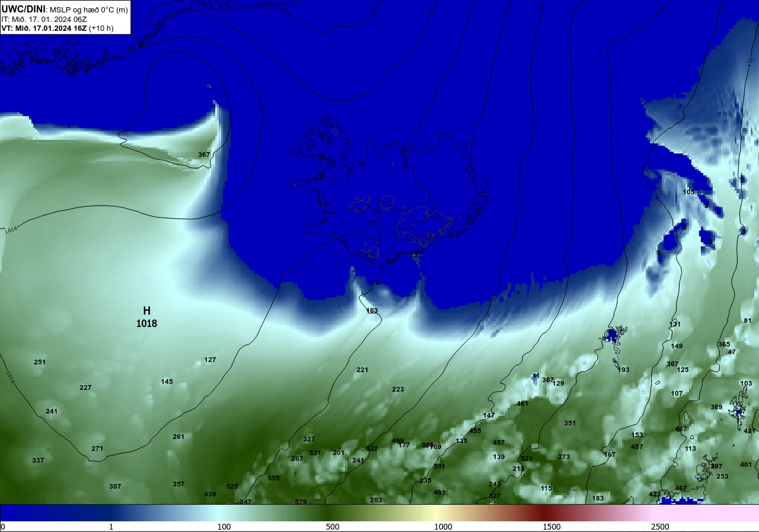Click the 579 height label
759x532 pixels.
(301, 502)
